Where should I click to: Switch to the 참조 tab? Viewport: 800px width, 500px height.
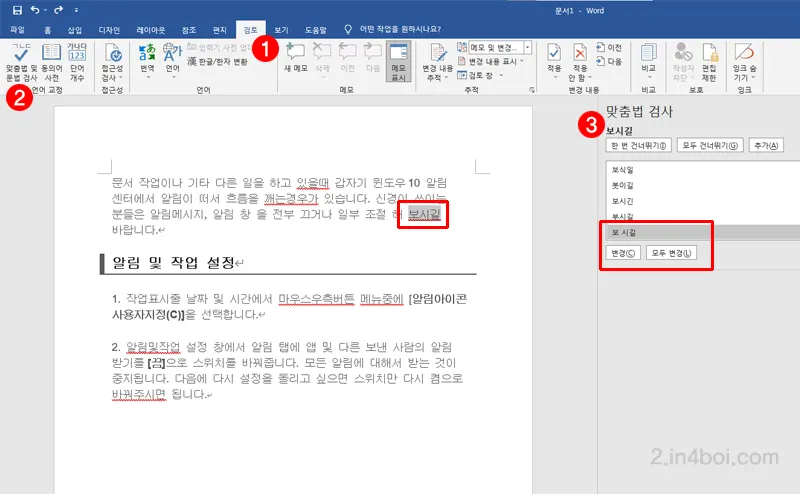pyautogui.click(x=189, y=30)
